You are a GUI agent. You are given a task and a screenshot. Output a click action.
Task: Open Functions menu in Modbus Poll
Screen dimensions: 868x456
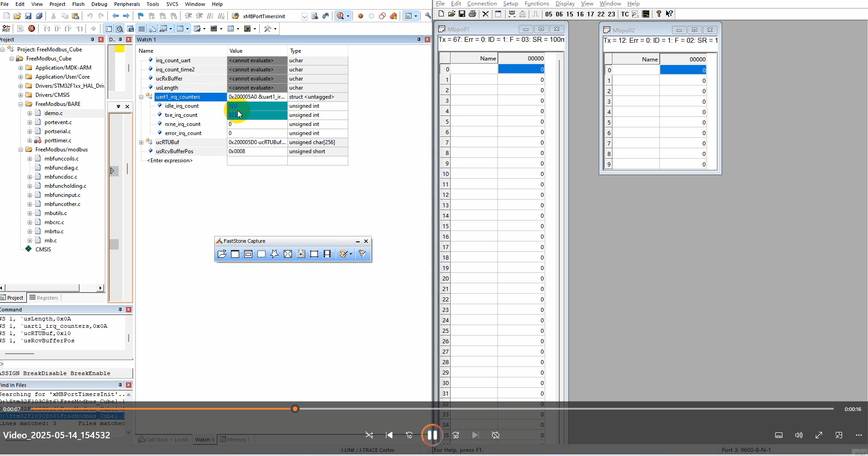click(537, 4)
